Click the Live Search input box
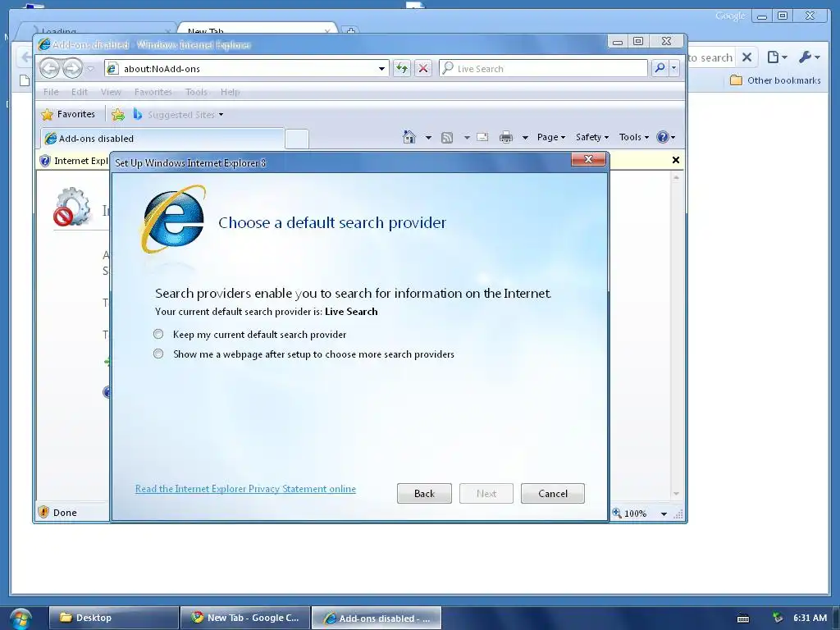 tap(543, 69)
